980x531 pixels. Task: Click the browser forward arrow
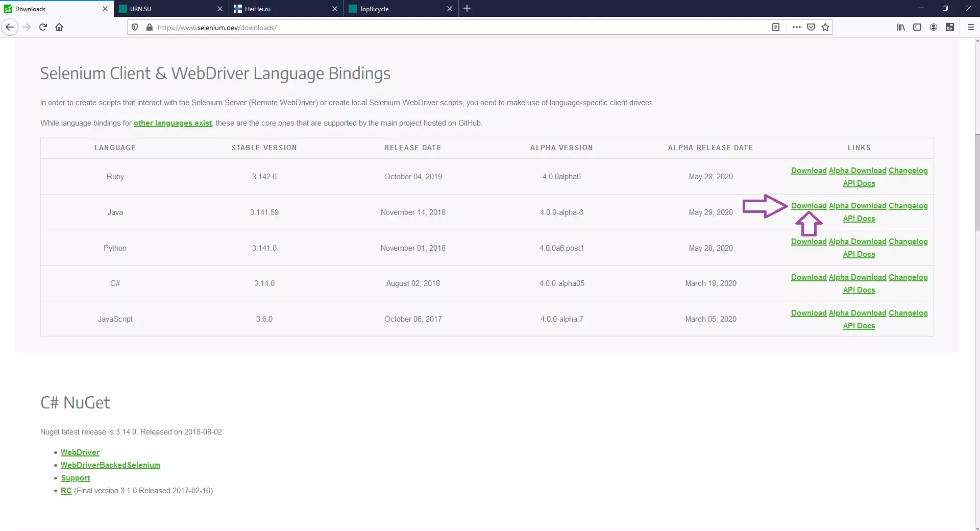(x=27, y=27)
